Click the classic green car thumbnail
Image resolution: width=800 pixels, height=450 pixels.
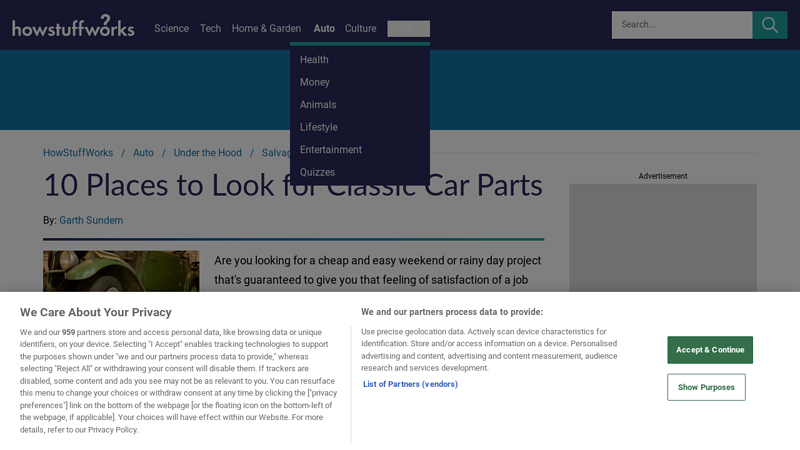(x=121, y=271)
